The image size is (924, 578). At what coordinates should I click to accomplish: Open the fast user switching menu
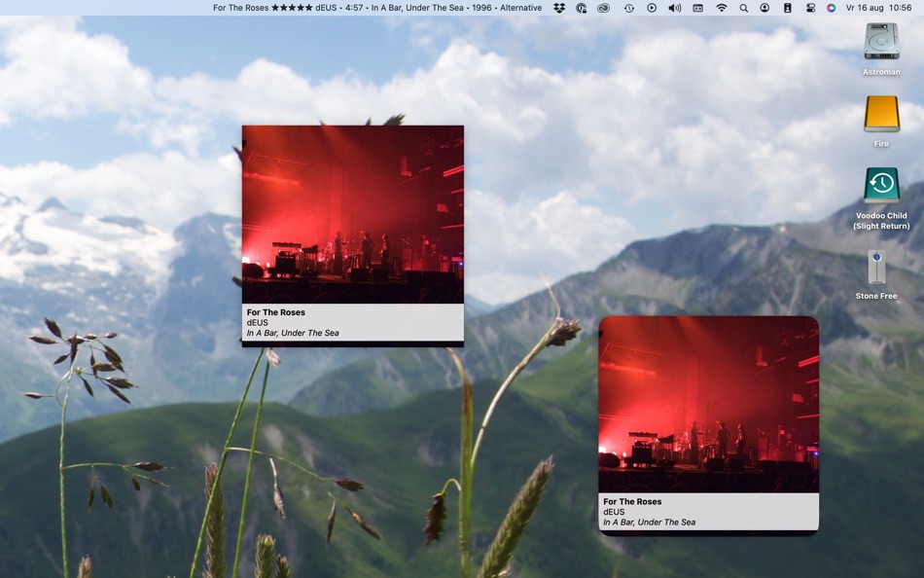tap(765, 7)
